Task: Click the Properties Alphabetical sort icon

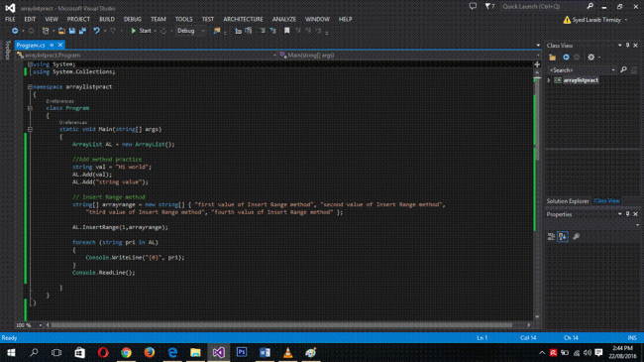Action: tap(563, 236)
